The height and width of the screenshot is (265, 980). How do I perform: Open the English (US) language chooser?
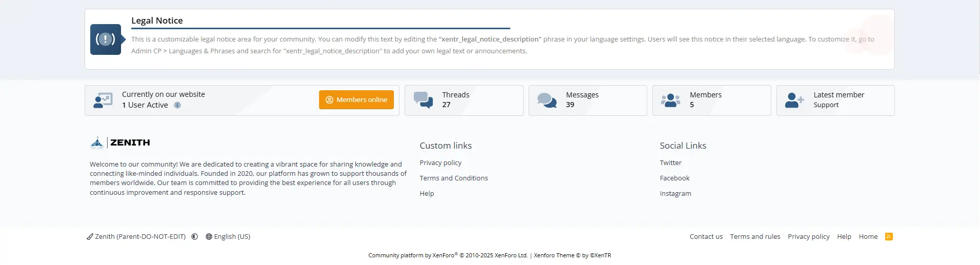(x=228, y=237)
